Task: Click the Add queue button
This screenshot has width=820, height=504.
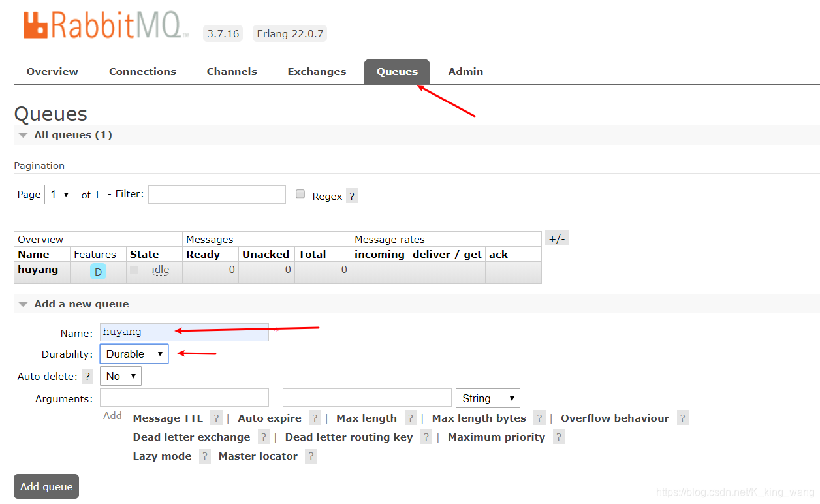Action: click(x=46, y=486)
